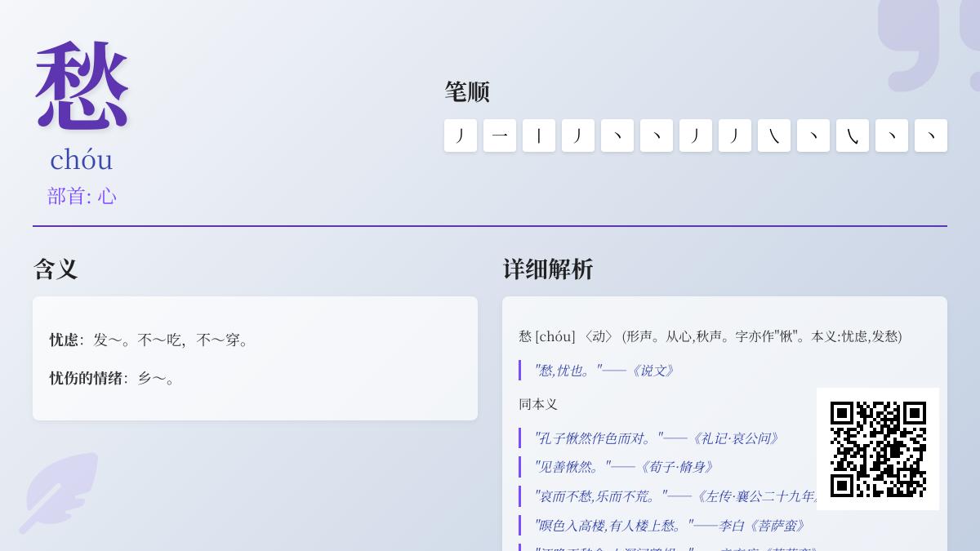The image size is (980, 551).
Task: Click the QR code image
Action: click(x=878, y=449)
